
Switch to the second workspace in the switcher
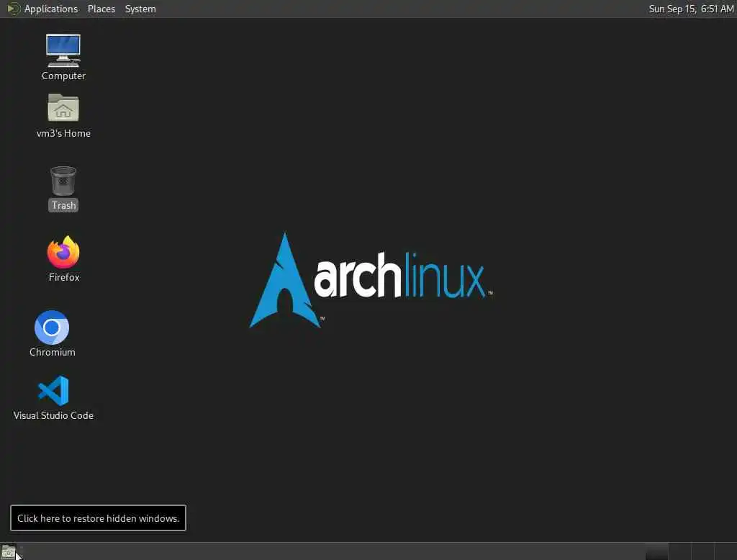[679, 551]
